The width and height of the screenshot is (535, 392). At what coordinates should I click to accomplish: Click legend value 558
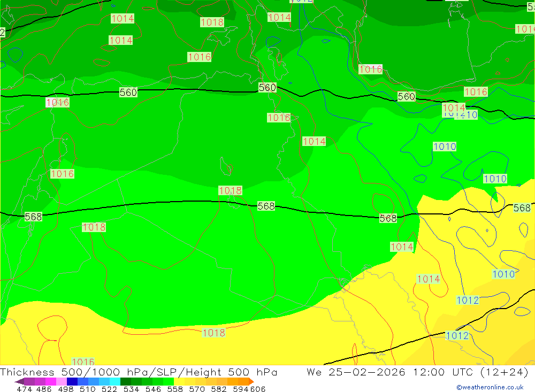point(175,389)
